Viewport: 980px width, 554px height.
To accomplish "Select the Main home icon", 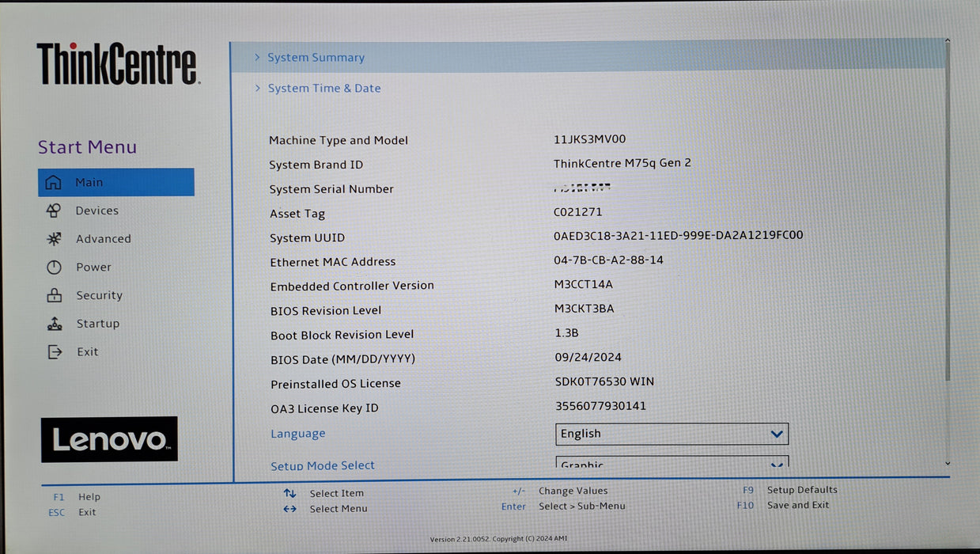I will coord(53,182).
